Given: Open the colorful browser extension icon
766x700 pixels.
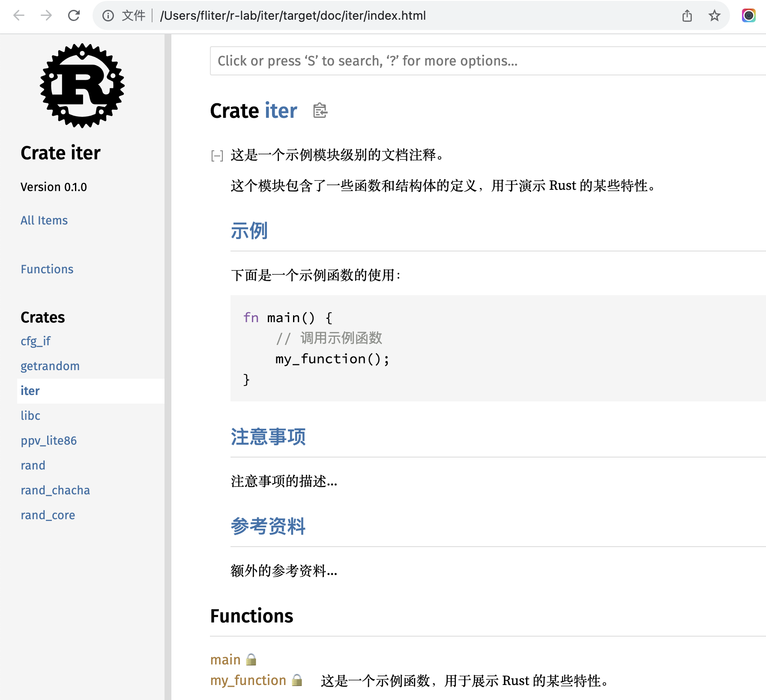Looking at the screenshot, I should 748,16.
